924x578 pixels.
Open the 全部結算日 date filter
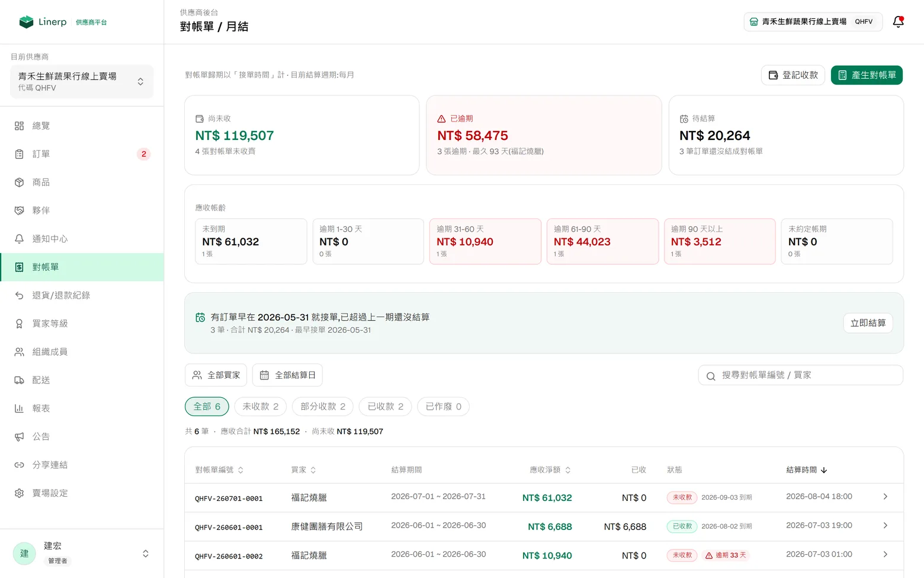[x=287, y=375]
